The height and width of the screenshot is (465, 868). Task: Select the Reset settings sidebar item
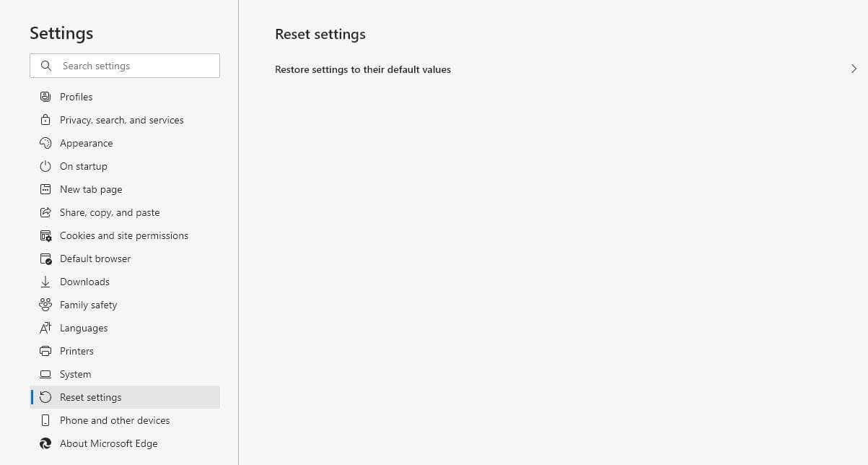click(125, 397)
